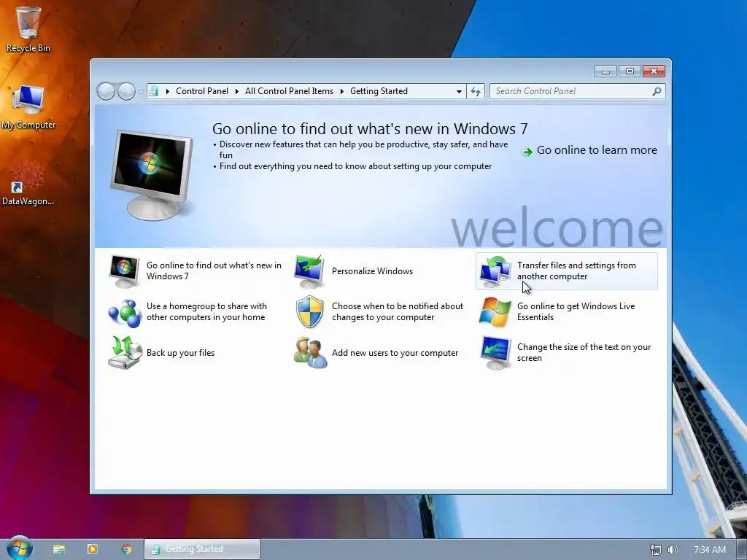This screenshot has width=747, height=560.
Task: Open the Go online to learn more link
Action: point(597,150)
